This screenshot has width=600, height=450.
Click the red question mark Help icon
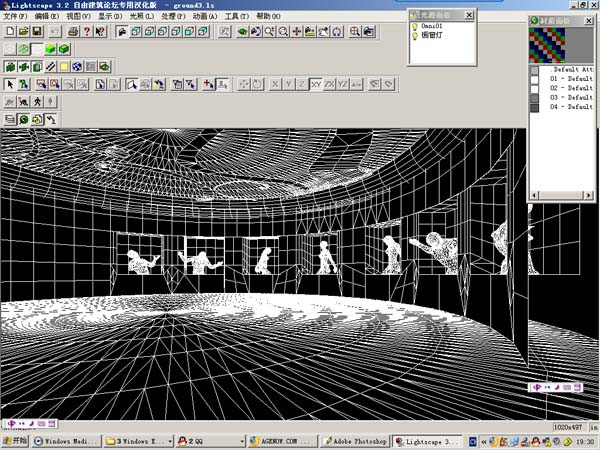pos(87,31)
